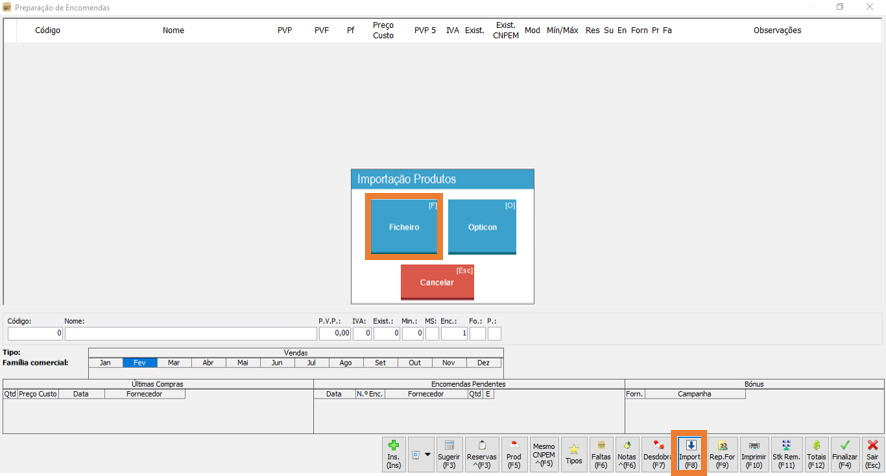Click the Ins. (Ins) green plus icon
Image resolution: width=886 pixels, height=476 pixels.
(393, 454)
